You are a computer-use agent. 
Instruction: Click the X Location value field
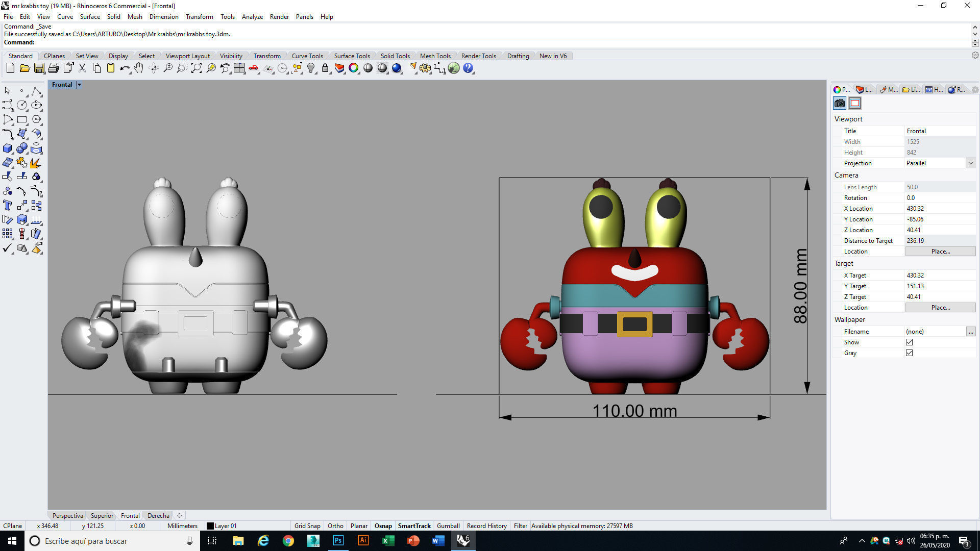pyautogui.click(x=940, y=209)
